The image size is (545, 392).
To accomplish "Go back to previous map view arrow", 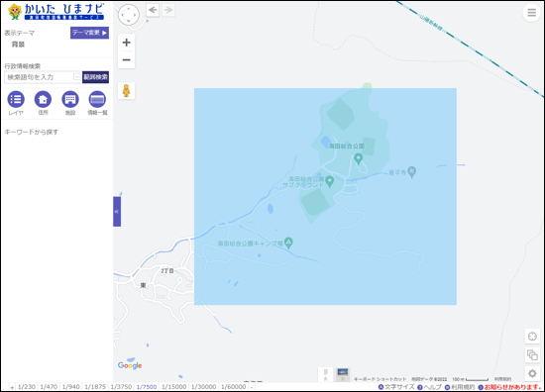I will click(x=153, y=10).
